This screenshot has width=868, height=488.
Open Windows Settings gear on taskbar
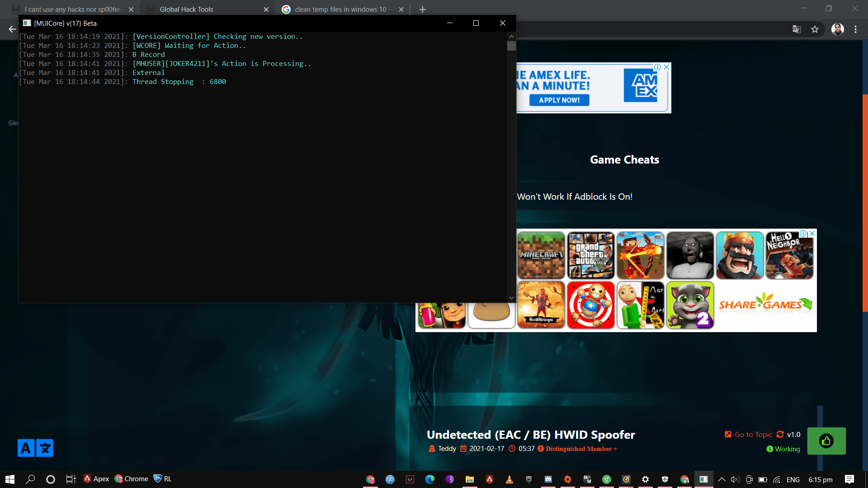(x=646, y=479)
